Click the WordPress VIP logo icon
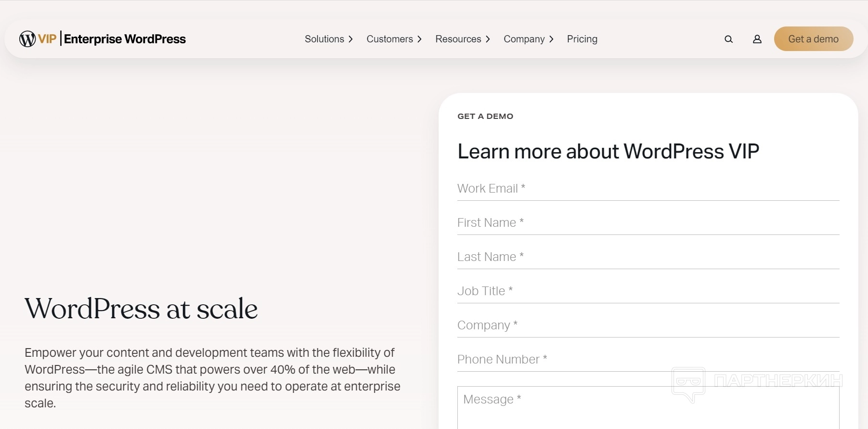Screen dimensions: 868x429 pyautogui.click(x=27, y=39)
